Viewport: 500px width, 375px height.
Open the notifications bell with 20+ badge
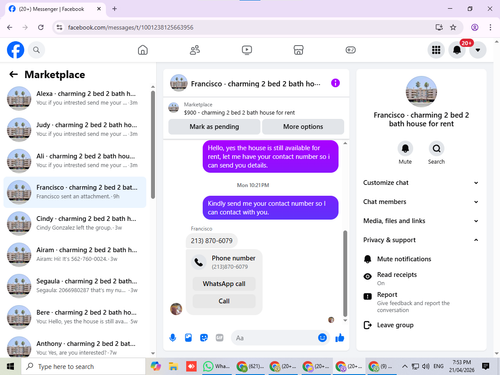[457, 50]
